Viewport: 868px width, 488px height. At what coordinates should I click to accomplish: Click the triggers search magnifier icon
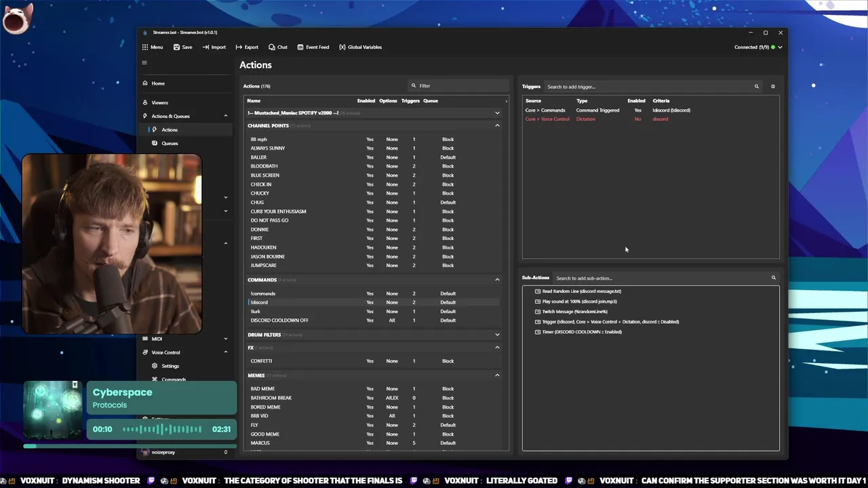[x=757, y=87]
